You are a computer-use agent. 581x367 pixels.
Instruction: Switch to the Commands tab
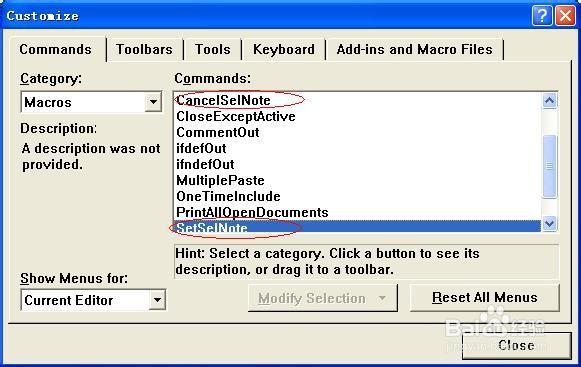(56, 49)
